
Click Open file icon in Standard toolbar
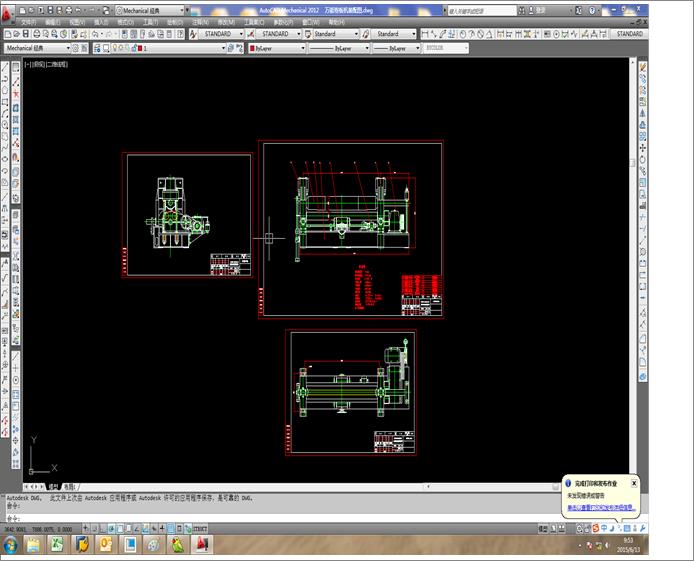click(16, 34)
